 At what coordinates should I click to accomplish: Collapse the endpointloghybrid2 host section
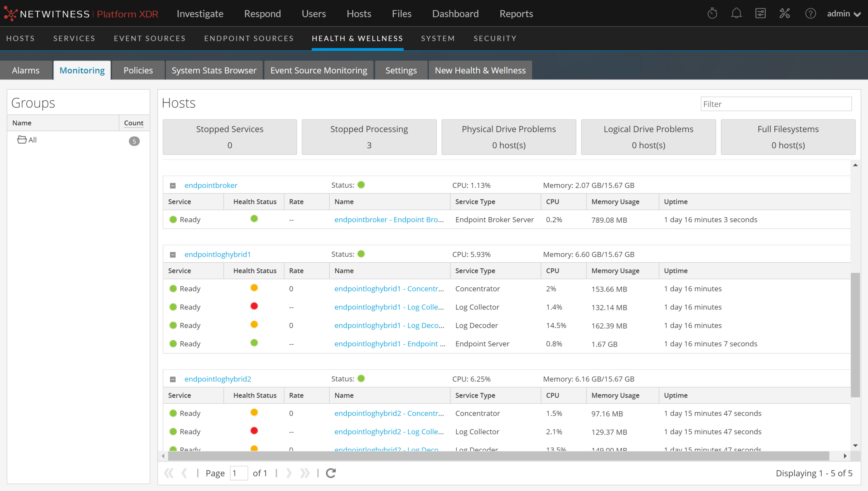[x=173, y=379]
